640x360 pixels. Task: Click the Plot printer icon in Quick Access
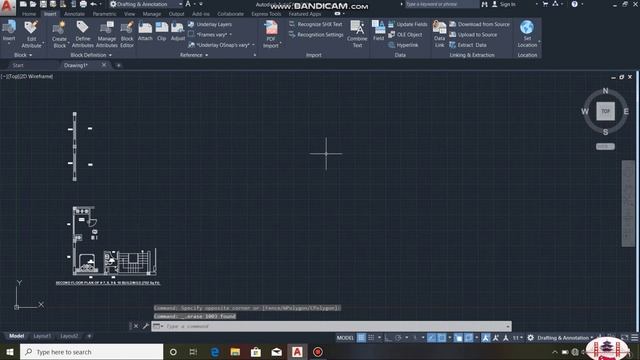(83, 4)
